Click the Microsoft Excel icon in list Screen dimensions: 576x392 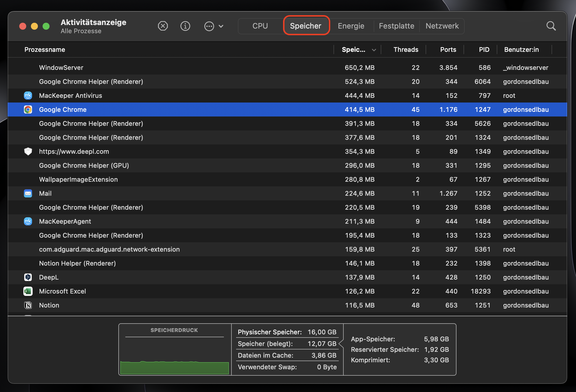pos(28,291)
